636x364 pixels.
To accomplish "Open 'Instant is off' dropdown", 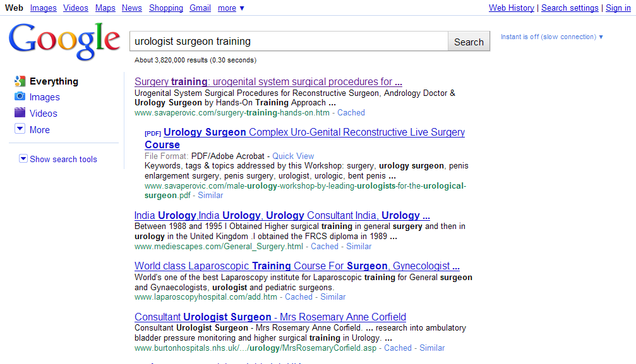I will pos(551,37).
